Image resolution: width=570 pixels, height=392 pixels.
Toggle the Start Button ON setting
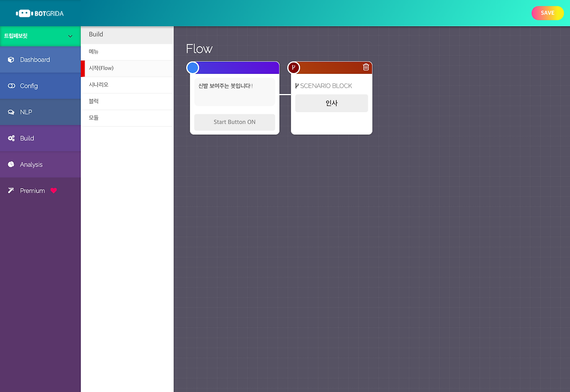coord(234,122)
